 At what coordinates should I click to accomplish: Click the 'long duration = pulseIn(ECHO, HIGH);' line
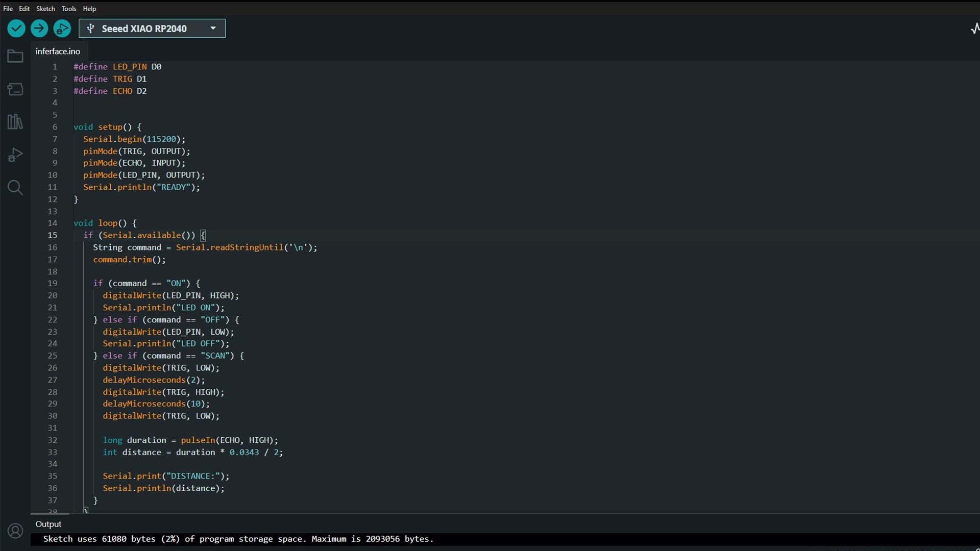click(190, 440)
